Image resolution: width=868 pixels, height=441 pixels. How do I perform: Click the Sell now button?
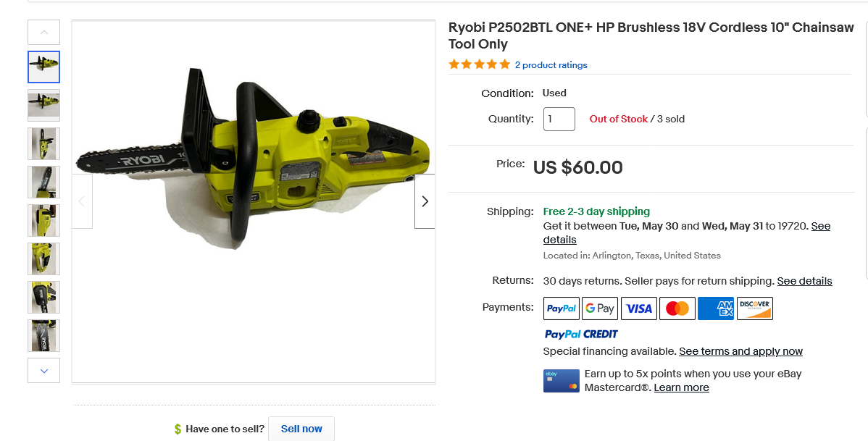pos(301,429)
